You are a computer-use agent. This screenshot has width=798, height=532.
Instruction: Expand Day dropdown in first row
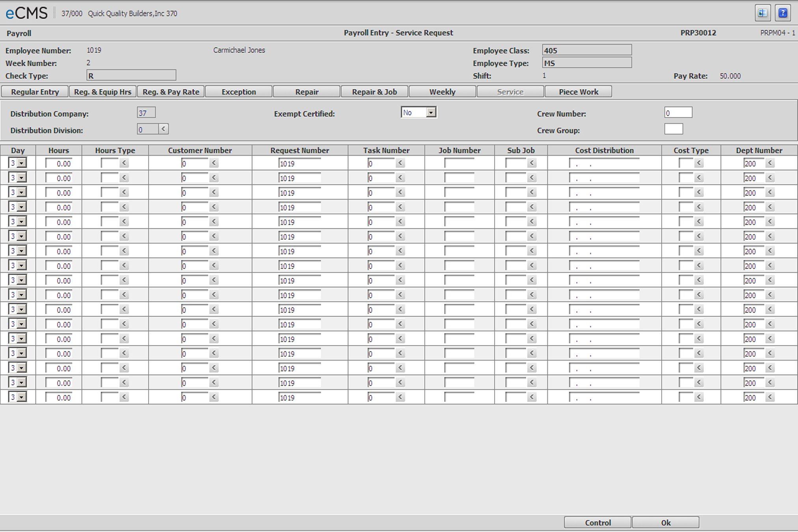(x=22, y=163)
